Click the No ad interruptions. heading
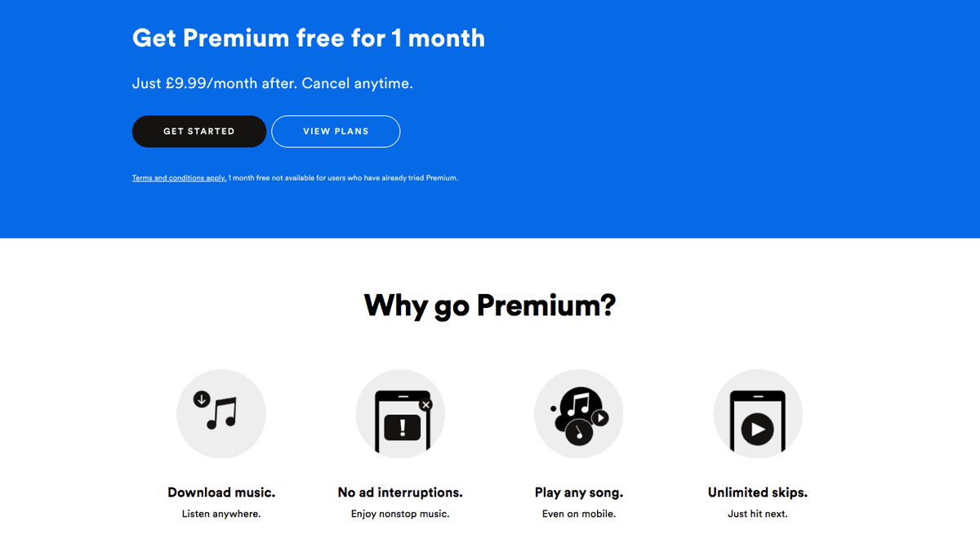 click(x=400, y=493)
